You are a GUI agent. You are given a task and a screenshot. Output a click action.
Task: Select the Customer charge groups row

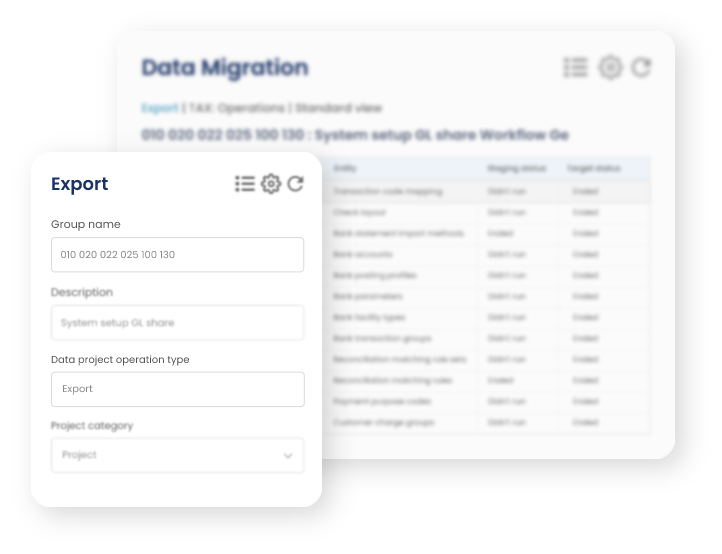(486, 422)
